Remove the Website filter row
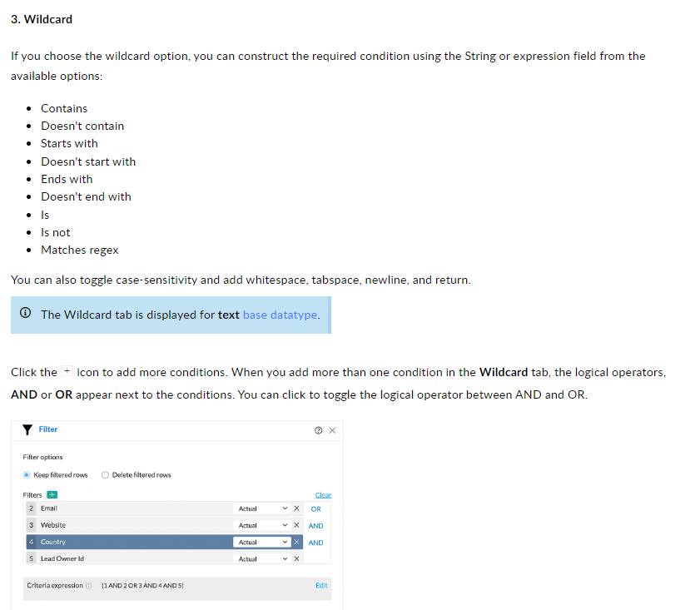The width and height of the screenshot is (700, 610). tap(296, 525)
